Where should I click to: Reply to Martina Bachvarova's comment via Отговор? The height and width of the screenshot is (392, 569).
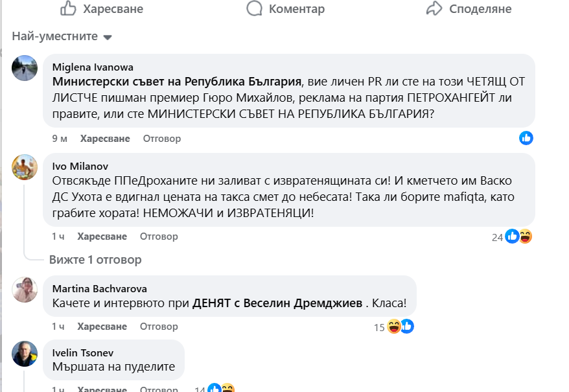coord(159,327)
